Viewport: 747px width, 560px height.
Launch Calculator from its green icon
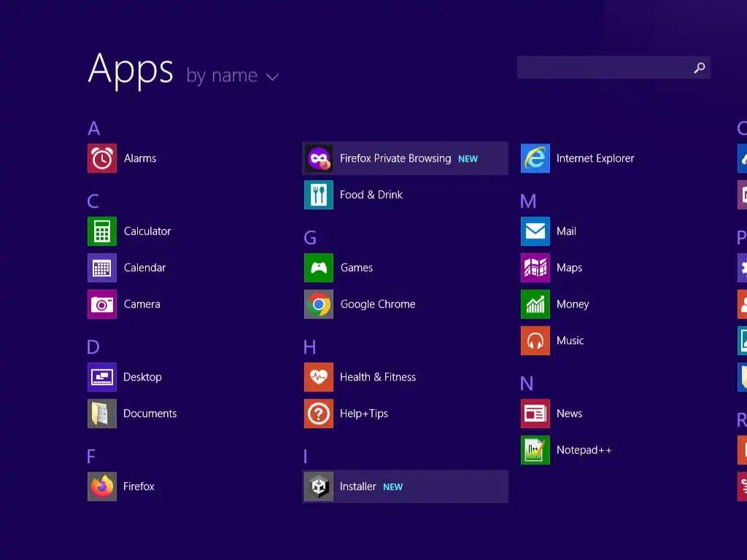point(102,231)
